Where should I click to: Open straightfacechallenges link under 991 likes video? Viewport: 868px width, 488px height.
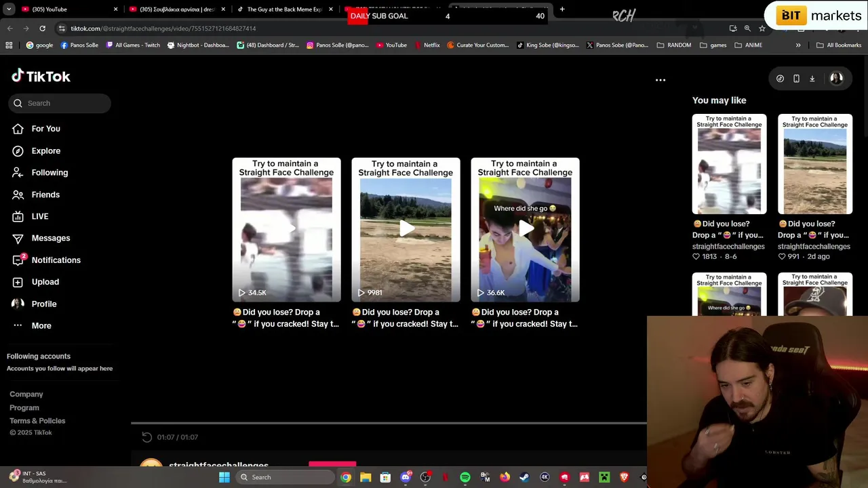(814, 247)
